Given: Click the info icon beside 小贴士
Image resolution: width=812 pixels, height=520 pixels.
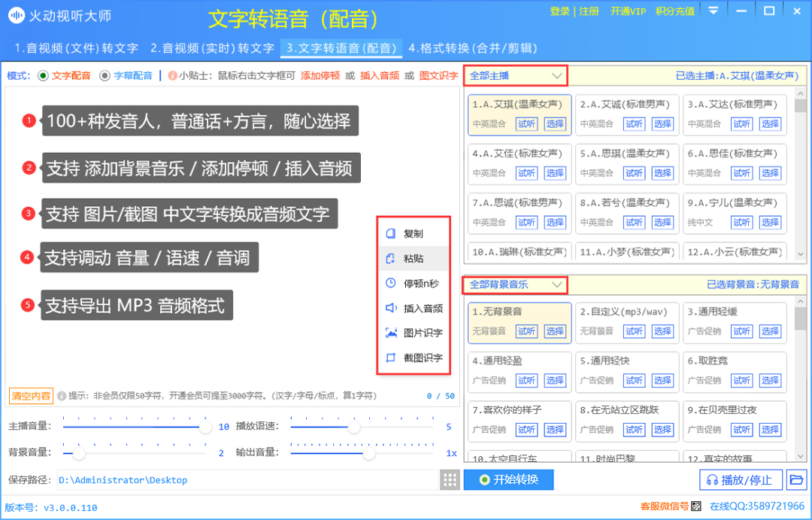Looking at the screenshot, I should [x=172, y=76].
